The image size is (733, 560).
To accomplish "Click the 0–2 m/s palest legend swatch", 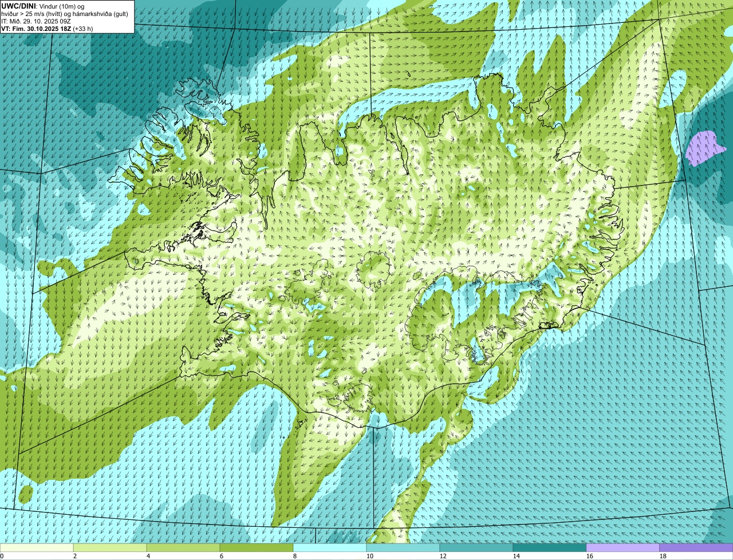I will [37, 548].
